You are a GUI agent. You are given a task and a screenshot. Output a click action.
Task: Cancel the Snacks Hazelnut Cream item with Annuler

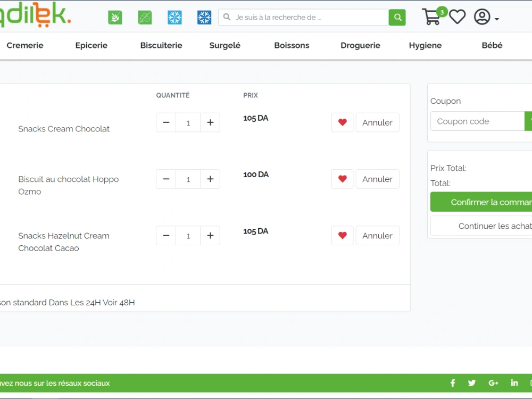[377, 235]
